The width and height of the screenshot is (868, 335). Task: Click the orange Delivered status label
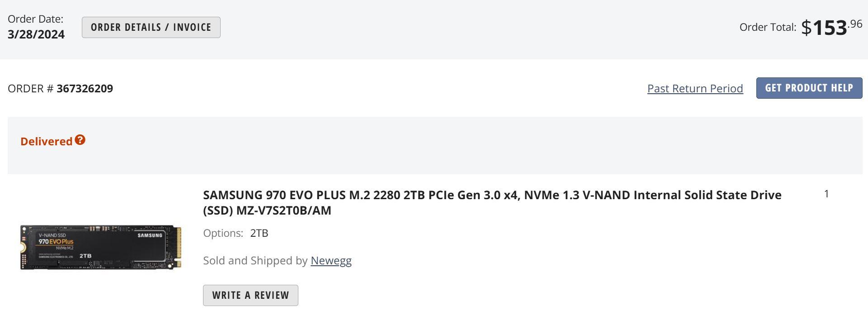point(47,141)
